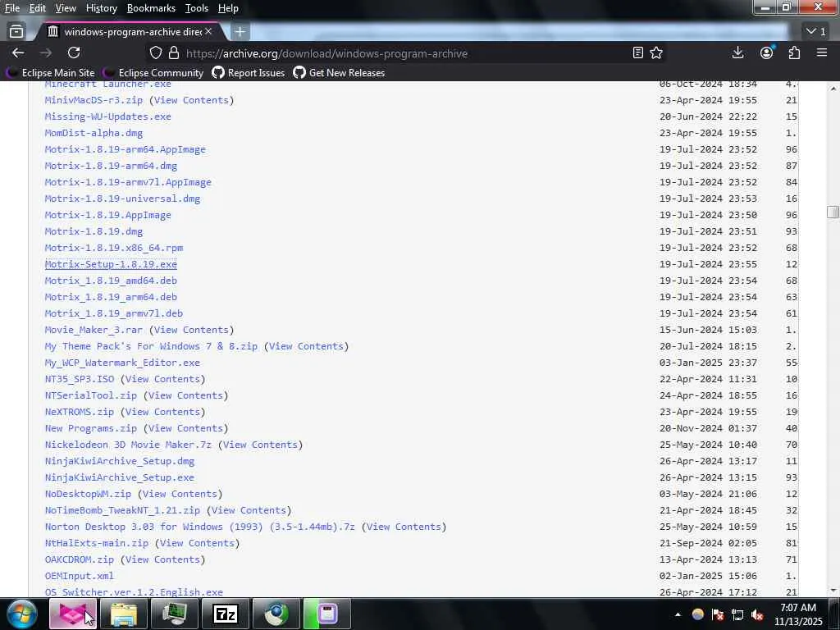Click the network tray icon
This screenshot has height=630, width=840.
point(737,614)
